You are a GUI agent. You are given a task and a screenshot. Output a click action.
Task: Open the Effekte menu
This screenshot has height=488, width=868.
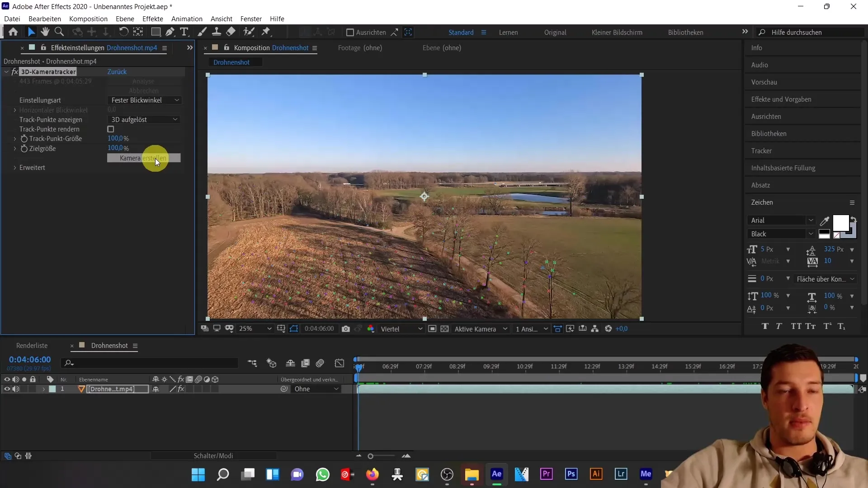click(x=153, y=19)
